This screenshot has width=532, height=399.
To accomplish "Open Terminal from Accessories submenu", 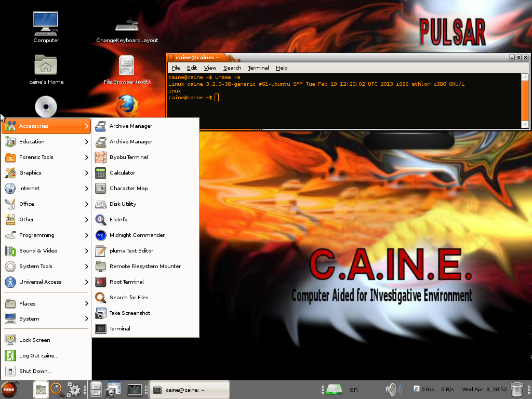I will coord(145,329).
